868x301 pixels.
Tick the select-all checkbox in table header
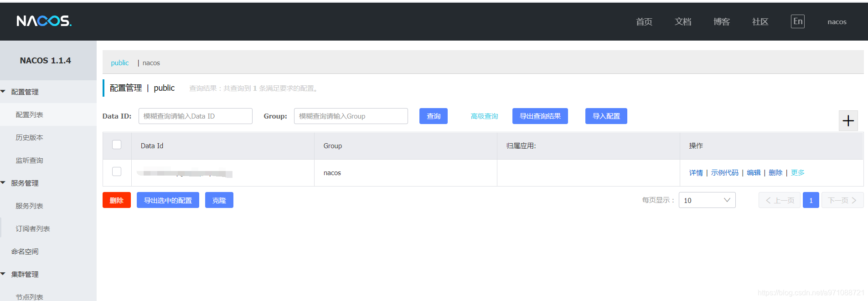pos(117,145)
